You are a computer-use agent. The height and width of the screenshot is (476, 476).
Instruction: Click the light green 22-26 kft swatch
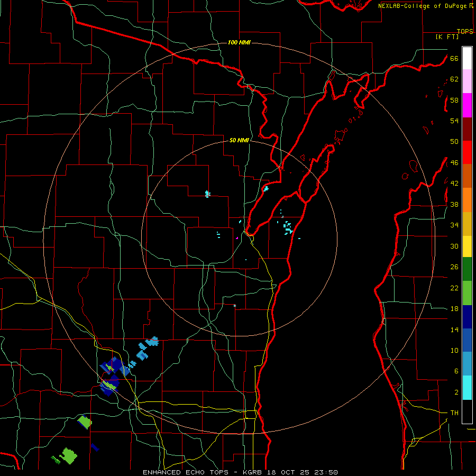(467, 293)
